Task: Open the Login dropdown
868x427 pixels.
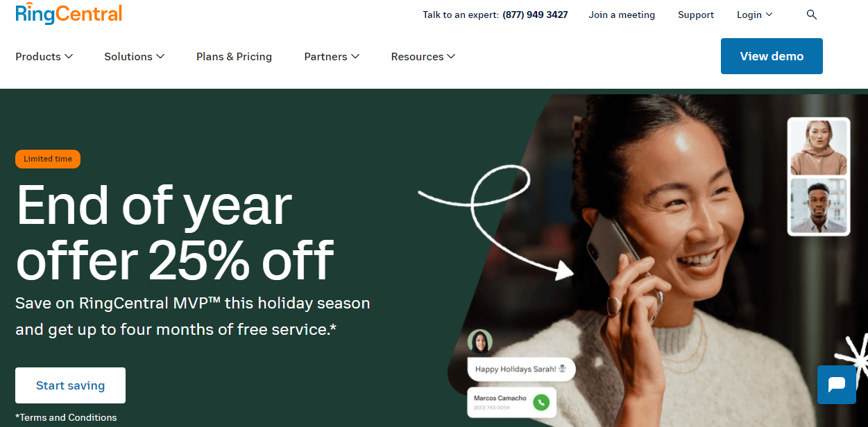Action: pos(755,15)
